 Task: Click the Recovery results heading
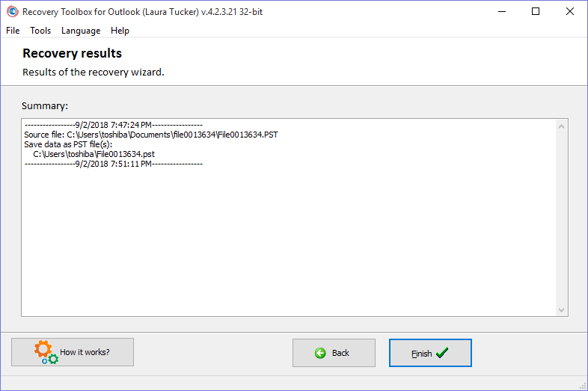[x=72, y=53]
